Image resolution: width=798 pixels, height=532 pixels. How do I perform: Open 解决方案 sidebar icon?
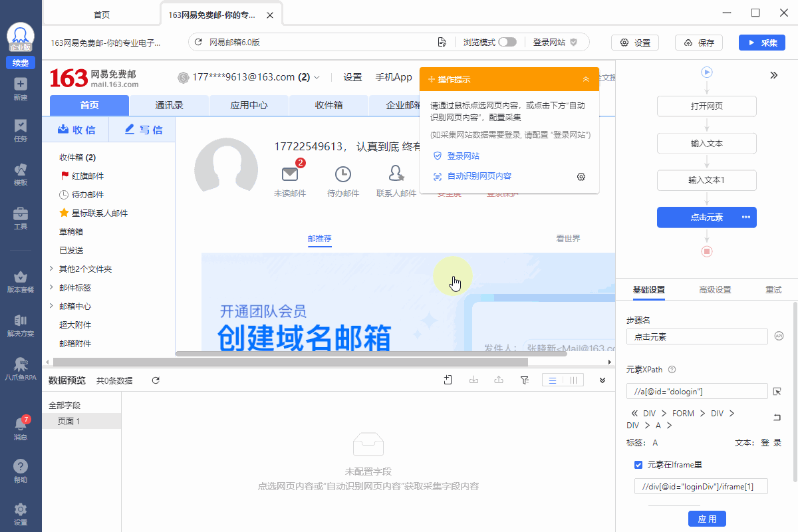coord(21,321)
